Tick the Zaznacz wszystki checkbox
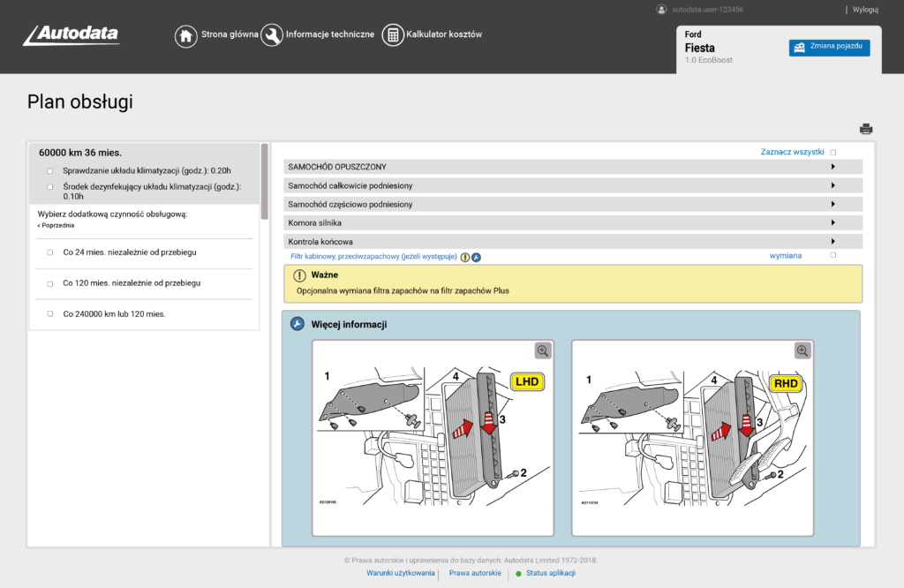The height and width of the screenshot is (588, 904). (x=832, y=152)
